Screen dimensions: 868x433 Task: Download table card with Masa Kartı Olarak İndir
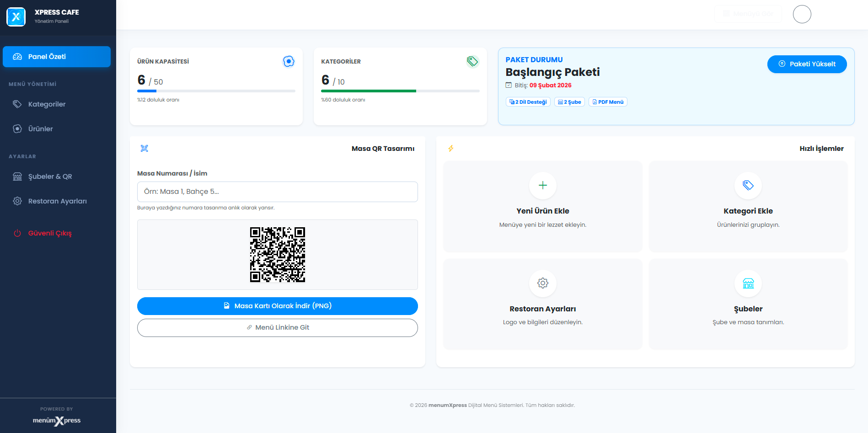coord(277,306)
